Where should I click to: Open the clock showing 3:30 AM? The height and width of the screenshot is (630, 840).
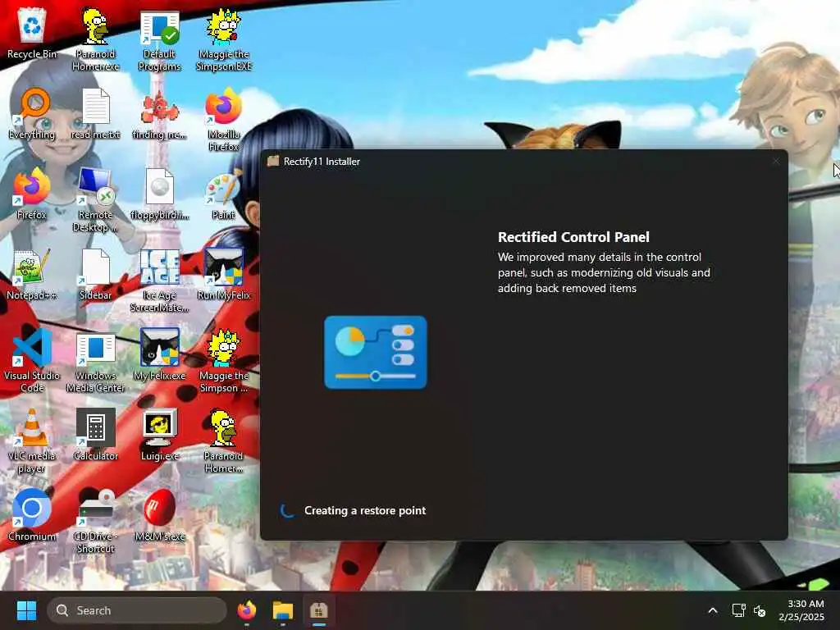coord(801,610)
